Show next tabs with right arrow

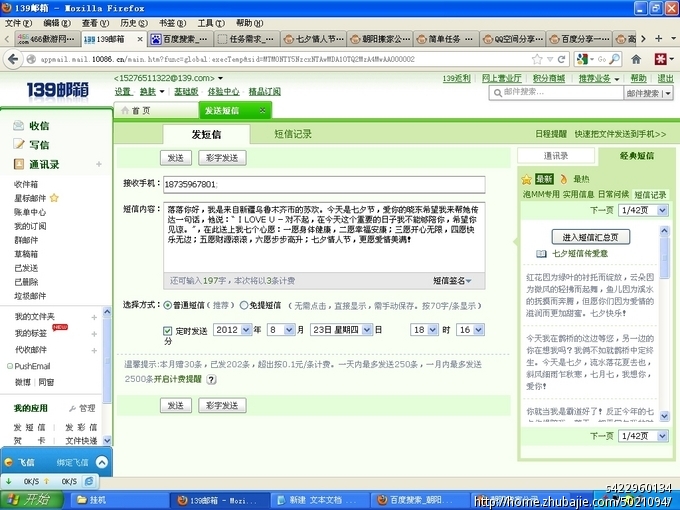[x=644, y=39]
